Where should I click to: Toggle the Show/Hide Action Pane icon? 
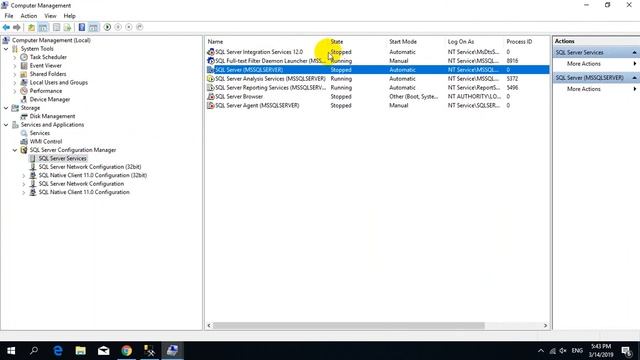(93, 27)
